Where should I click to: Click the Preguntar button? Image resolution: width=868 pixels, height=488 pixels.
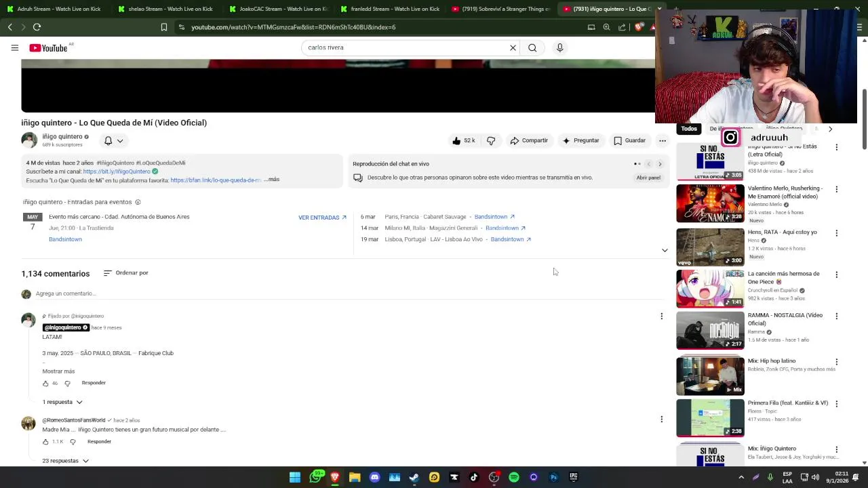click(580, 140)
